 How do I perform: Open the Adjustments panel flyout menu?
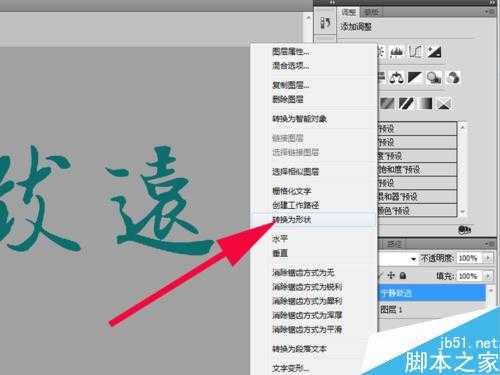pos(490,12)
